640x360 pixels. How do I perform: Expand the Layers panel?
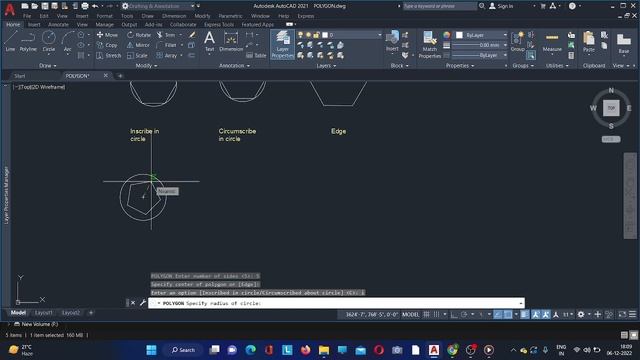[326, 66]
